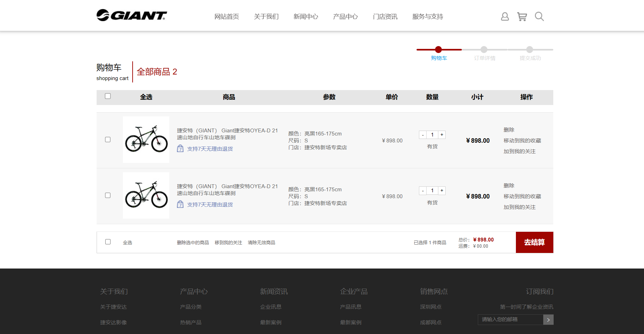Open 捷安达影像 footer link

point(113,323)
